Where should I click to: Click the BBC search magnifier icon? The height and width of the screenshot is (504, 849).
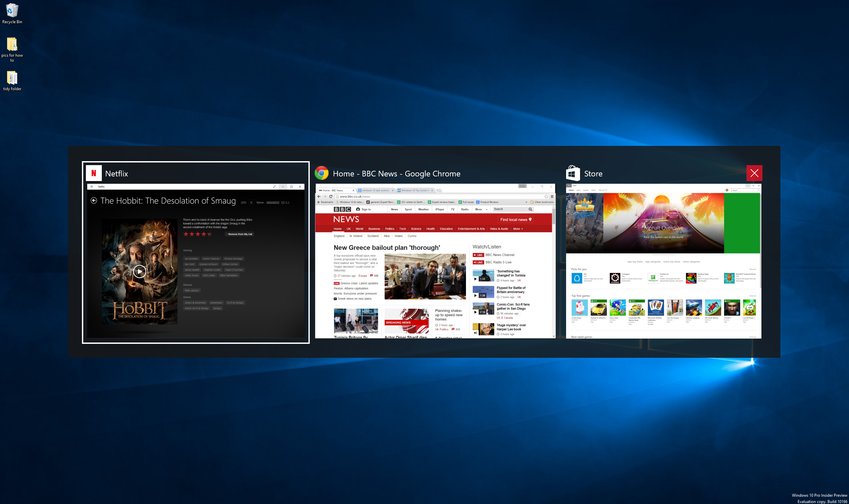click(x=530, y=209)
